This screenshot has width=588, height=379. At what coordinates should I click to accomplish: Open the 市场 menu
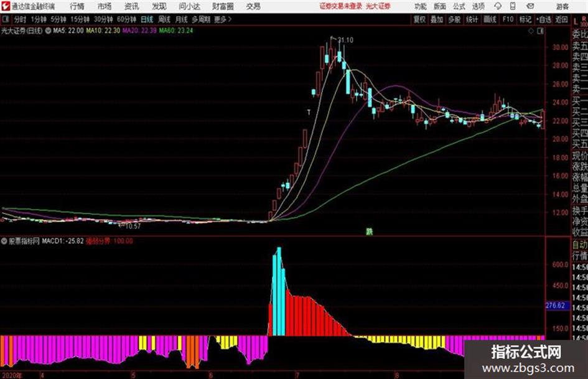105,6
